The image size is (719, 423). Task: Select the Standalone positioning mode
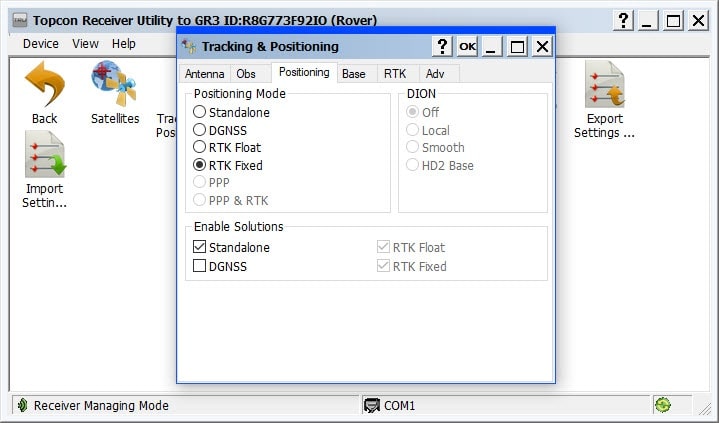[200, 112]
